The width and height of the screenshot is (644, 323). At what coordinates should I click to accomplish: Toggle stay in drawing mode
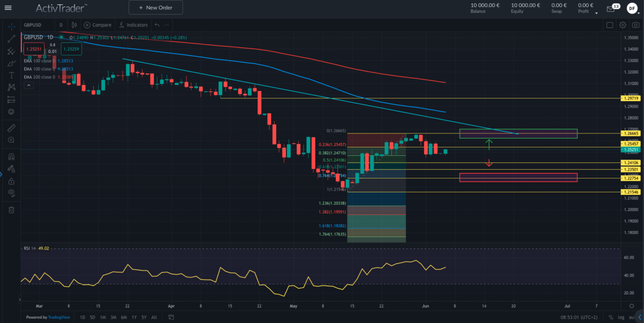point(11,169)
